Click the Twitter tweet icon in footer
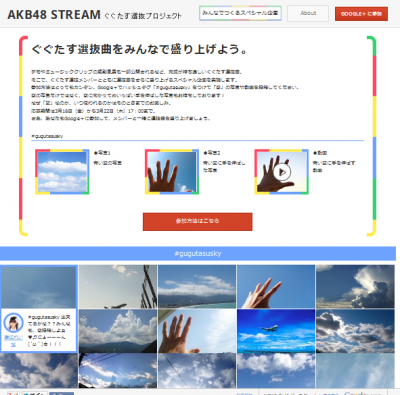This screenshot has width=400, height=395. pos(35,393)
